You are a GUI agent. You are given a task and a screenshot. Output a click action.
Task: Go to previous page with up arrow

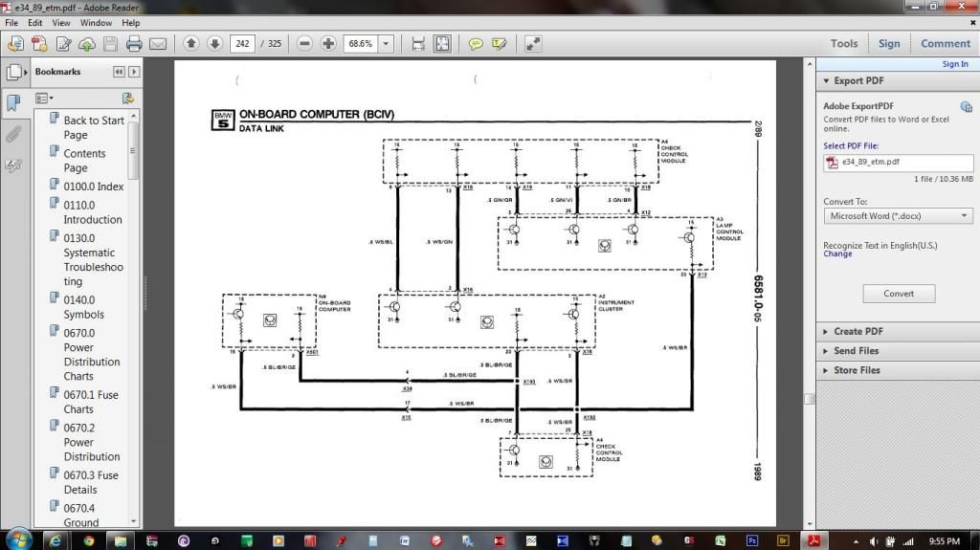191,43
